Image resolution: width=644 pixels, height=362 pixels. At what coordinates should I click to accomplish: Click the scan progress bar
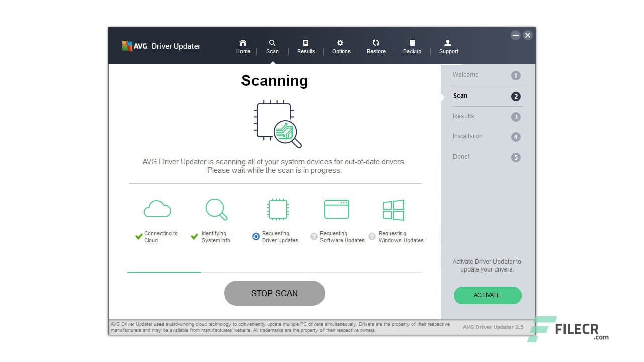(275, 272)
